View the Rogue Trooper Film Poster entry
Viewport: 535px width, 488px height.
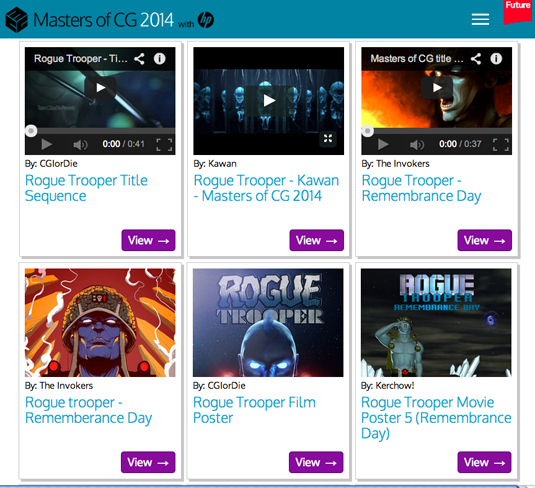pyautogui.click(x=316, y=462)
